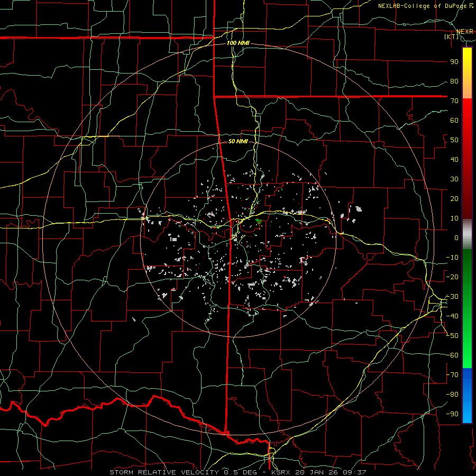Click the green velocity cluster northeast of radar center
This screenshot has width=476, height=476.
pyautogui.click(x=259, y=221)
